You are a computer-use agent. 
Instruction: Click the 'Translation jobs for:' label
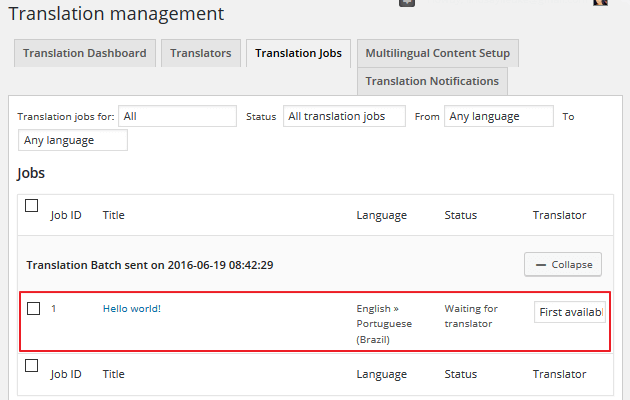point(66,116)
